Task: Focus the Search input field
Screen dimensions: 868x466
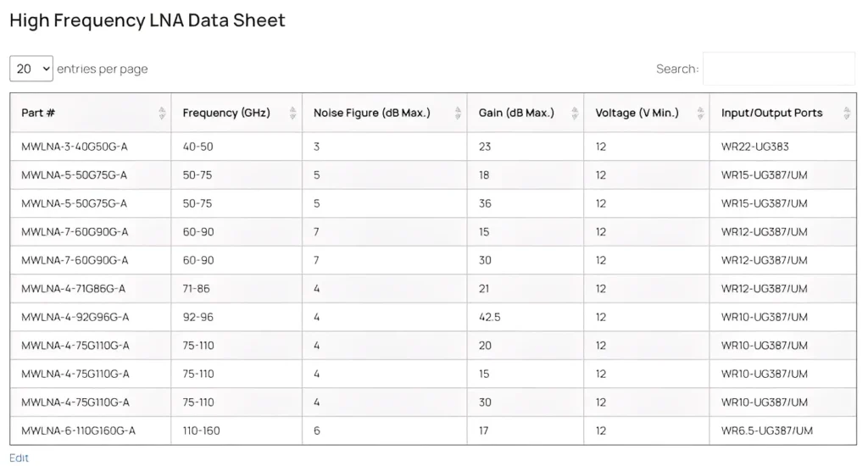Action: tap(778, 69)
